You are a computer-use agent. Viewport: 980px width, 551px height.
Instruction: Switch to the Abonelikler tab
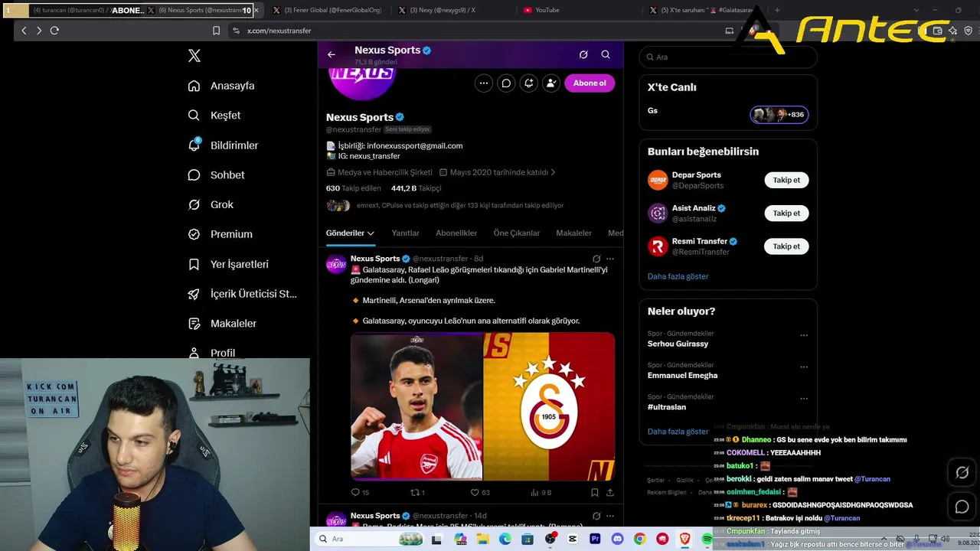point(456,233)
